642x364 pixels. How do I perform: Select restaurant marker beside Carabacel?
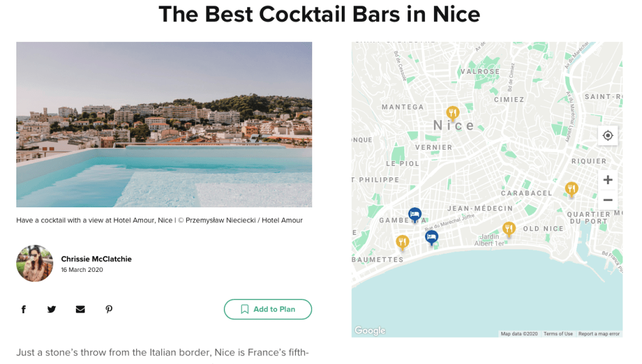pyautogui.click(x=571, y=188)
